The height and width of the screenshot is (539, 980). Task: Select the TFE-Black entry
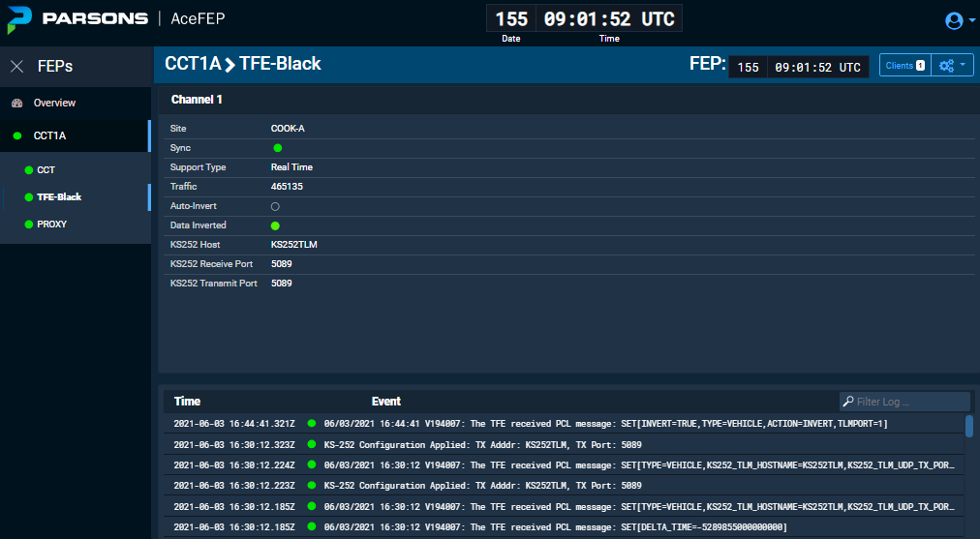(58, 197)
